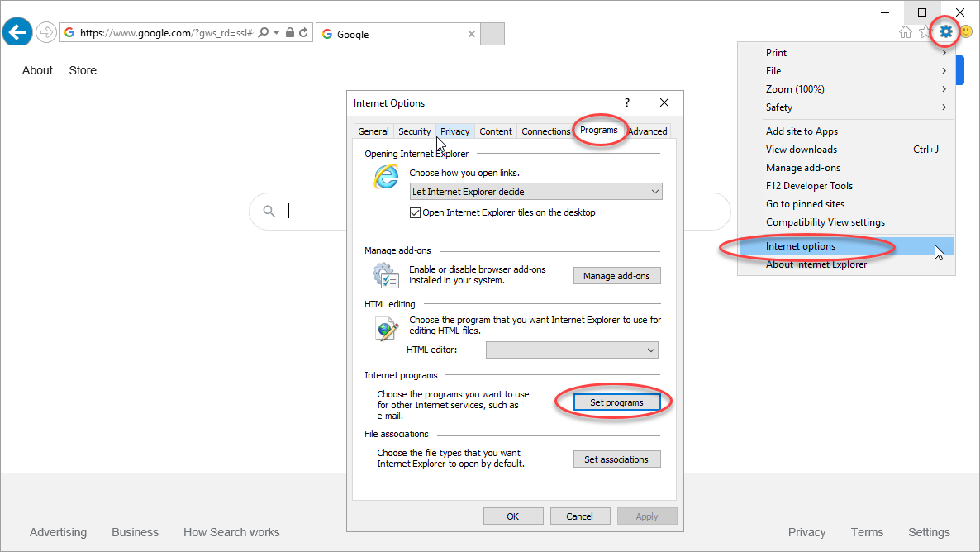Refresh the page with the reload icon

(304, 32)
